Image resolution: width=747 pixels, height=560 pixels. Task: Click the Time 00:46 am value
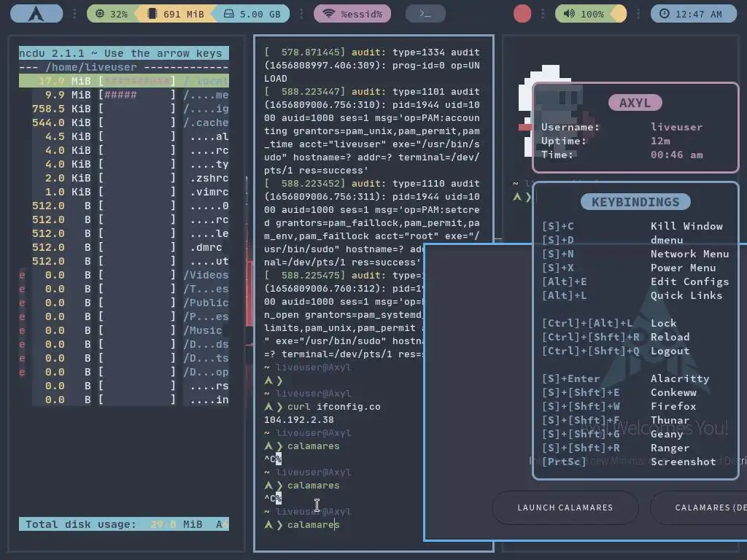676,155
